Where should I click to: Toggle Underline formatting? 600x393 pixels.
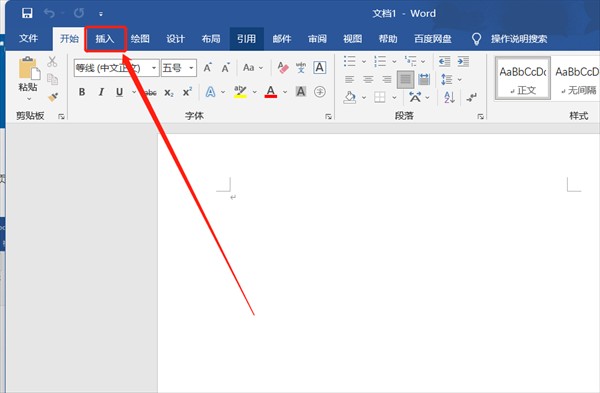[119, 92]
